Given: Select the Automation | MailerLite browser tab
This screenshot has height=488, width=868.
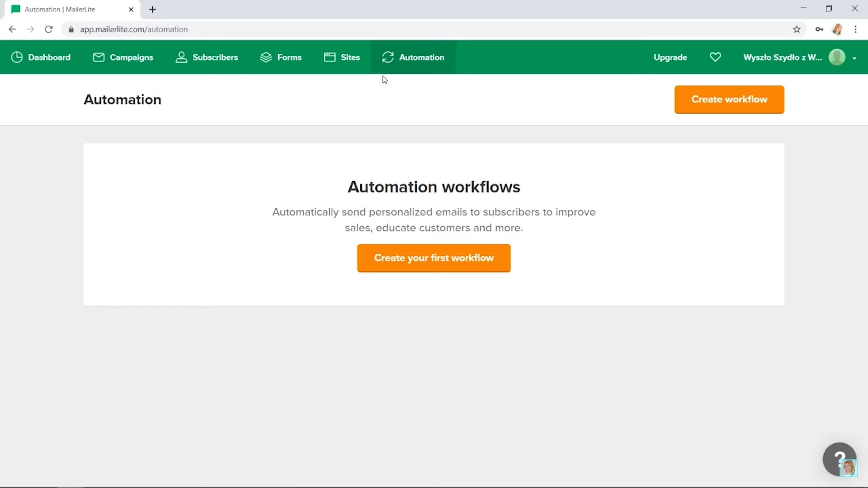Looking at the screenshot, I should [72, 9].
